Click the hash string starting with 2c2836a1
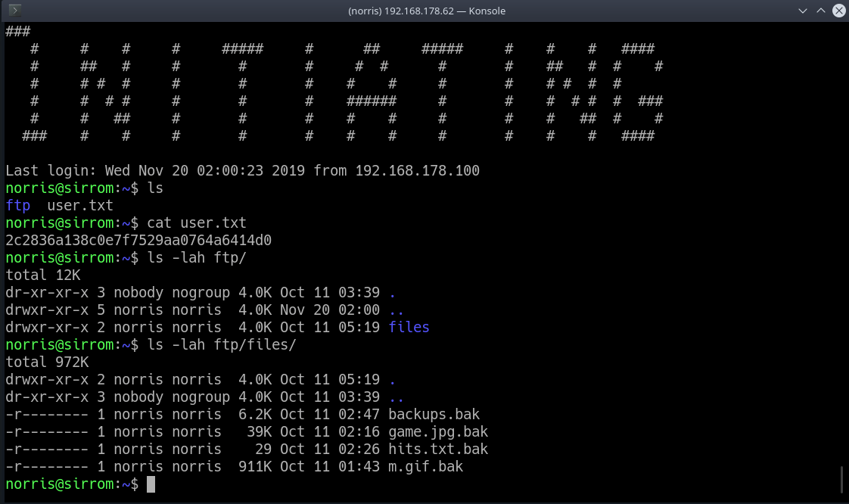The image size is (849, 504). point(138,241)
